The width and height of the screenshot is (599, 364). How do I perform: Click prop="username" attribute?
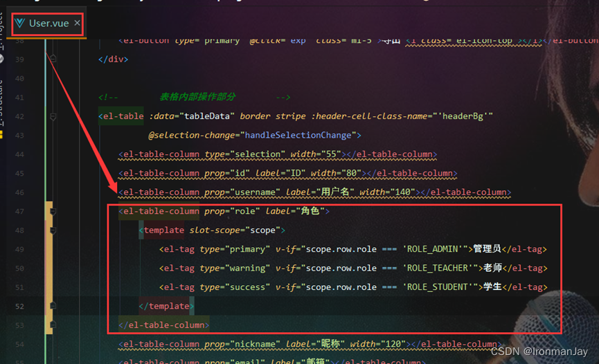[x=242, y=192]
